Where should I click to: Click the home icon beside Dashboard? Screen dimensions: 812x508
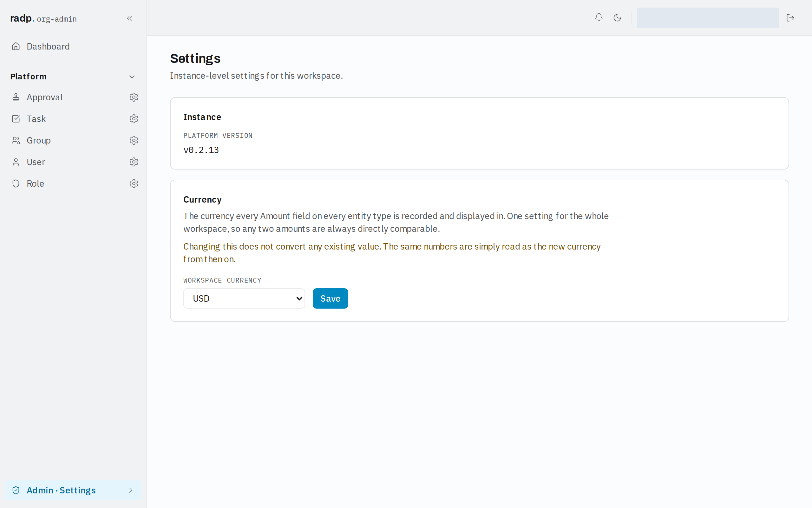point(16,46)
